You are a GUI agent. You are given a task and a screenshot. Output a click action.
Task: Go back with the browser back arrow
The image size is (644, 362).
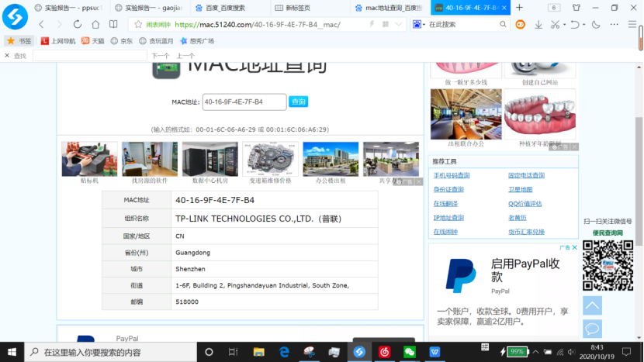click(x=41, y=25)
